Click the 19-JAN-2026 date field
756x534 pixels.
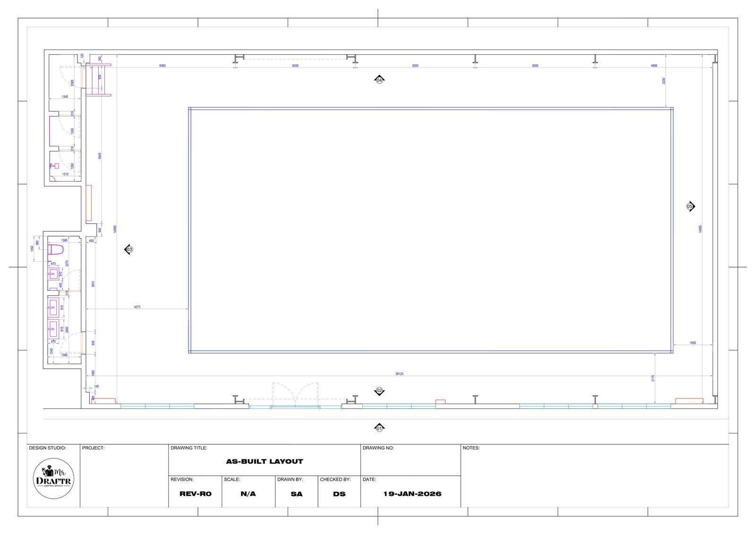tap(412, 494)
